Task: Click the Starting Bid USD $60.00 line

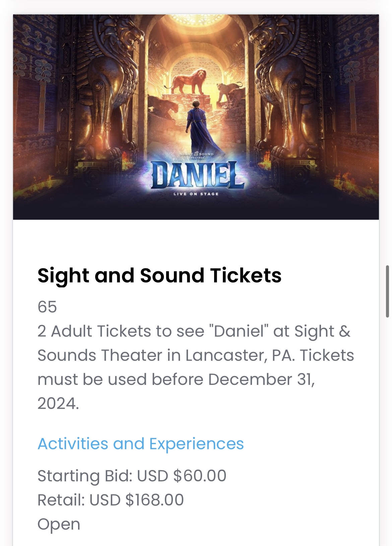Action: pos(132,476)
